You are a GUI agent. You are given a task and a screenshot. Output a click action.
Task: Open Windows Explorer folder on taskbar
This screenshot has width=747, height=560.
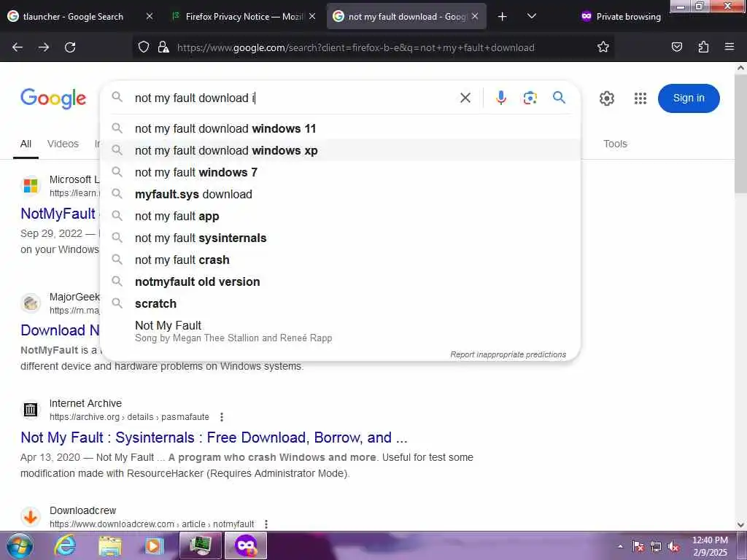coord(110,546)
